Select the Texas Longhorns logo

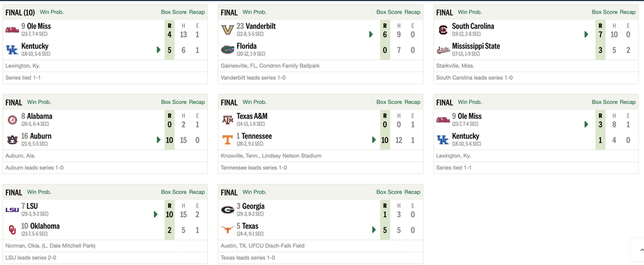click(227, 229)
